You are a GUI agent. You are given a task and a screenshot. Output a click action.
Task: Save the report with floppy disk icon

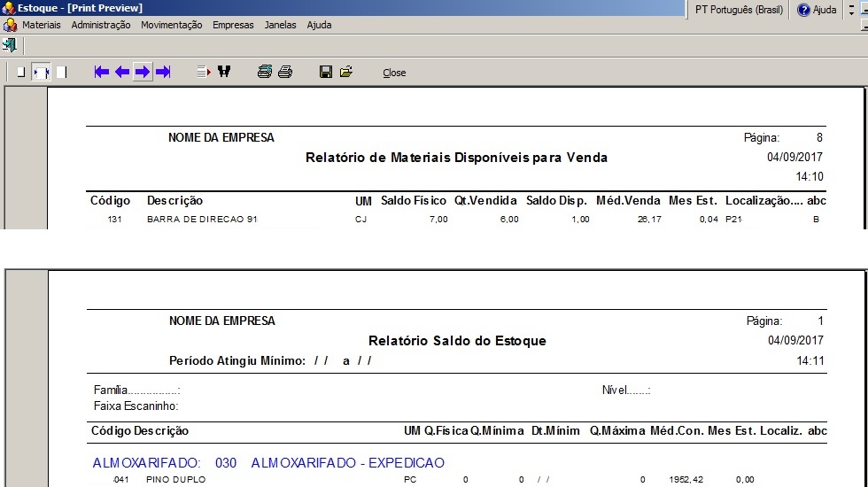326,72
